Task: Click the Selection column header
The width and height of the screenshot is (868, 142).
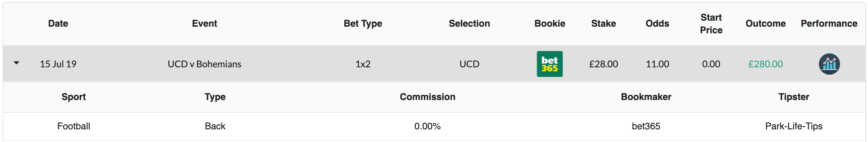Action: pyautogui.click(x=469, y=23)
